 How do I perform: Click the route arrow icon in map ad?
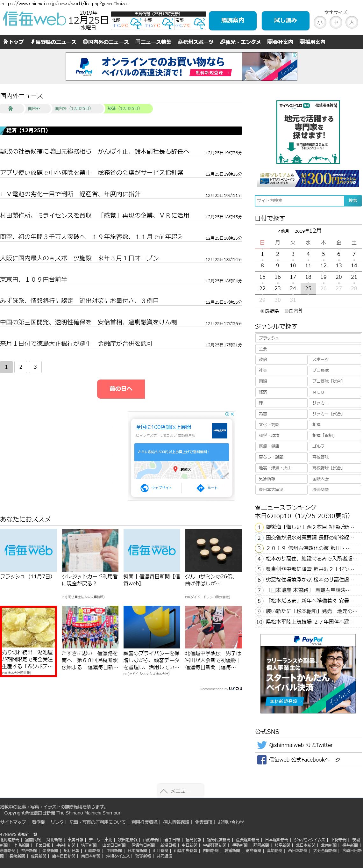tap(200, 488)
